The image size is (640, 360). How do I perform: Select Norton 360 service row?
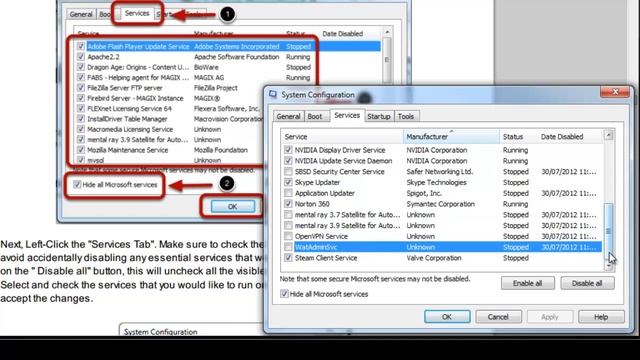click(x=442, y=204)
